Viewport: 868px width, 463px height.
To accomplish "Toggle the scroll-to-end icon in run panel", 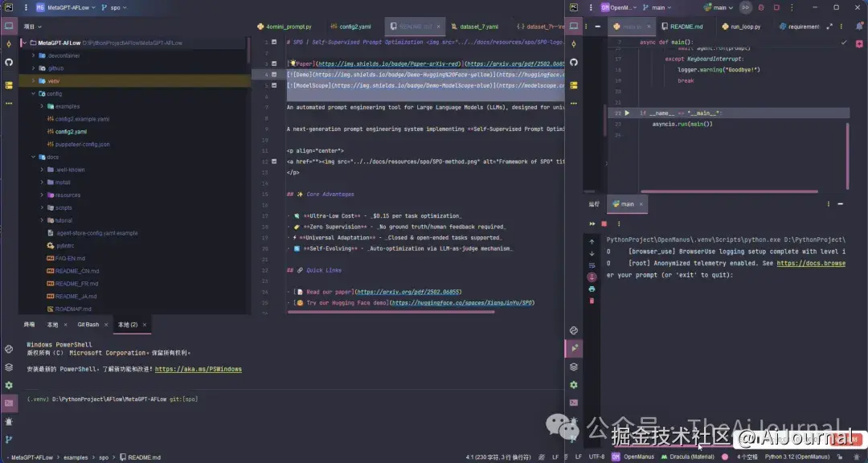I will tap(592, 277).
